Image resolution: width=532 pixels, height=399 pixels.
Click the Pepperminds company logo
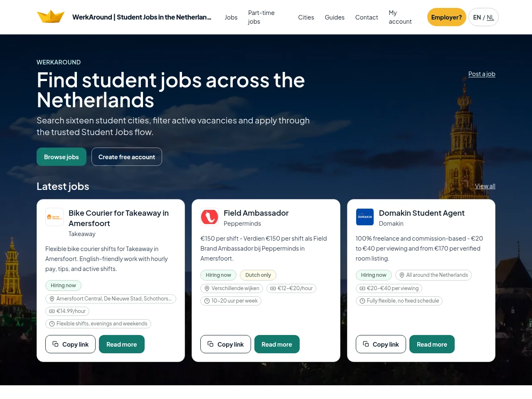[209, 217]
